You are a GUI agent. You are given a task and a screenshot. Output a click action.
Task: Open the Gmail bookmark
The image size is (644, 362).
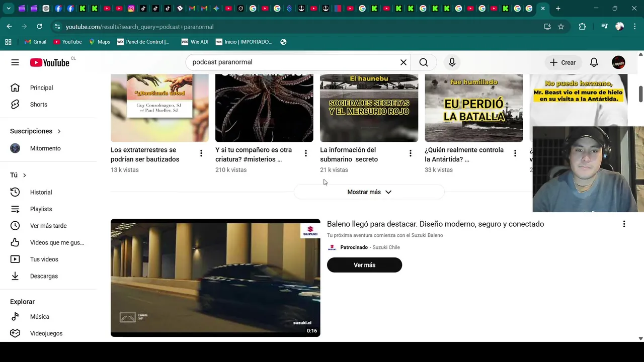tap(35, 42)
